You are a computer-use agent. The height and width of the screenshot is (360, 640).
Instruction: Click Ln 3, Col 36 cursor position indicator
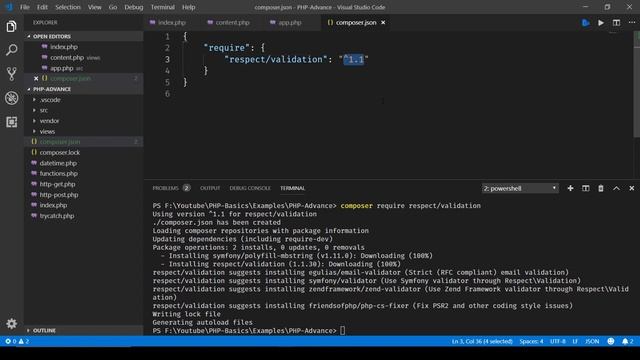pyautogui.click(x=482, y=341)
